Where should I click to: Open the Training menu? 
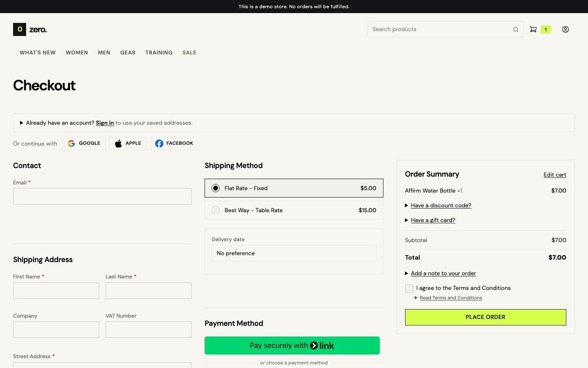159,52
